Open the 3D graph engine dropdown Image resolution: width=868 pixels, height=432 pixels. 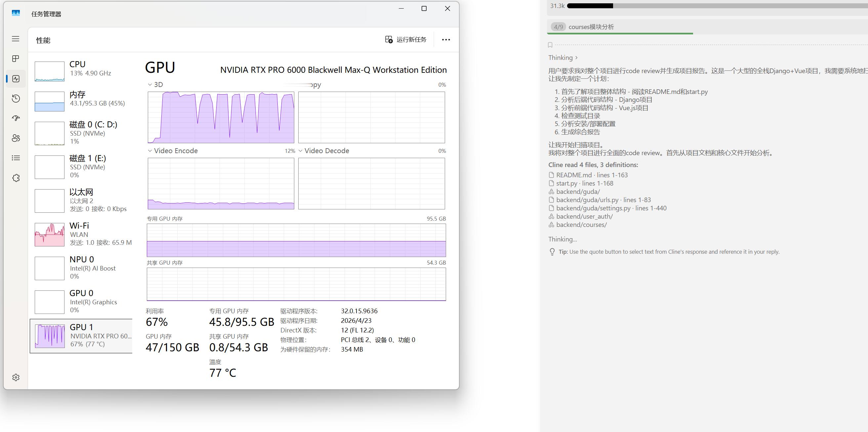(155, 85)
